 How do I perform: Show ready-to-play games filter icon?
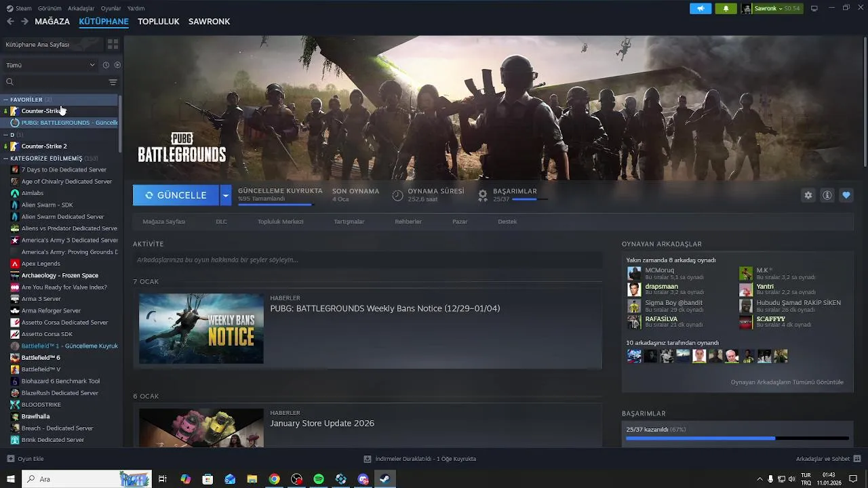click(117, 65)
